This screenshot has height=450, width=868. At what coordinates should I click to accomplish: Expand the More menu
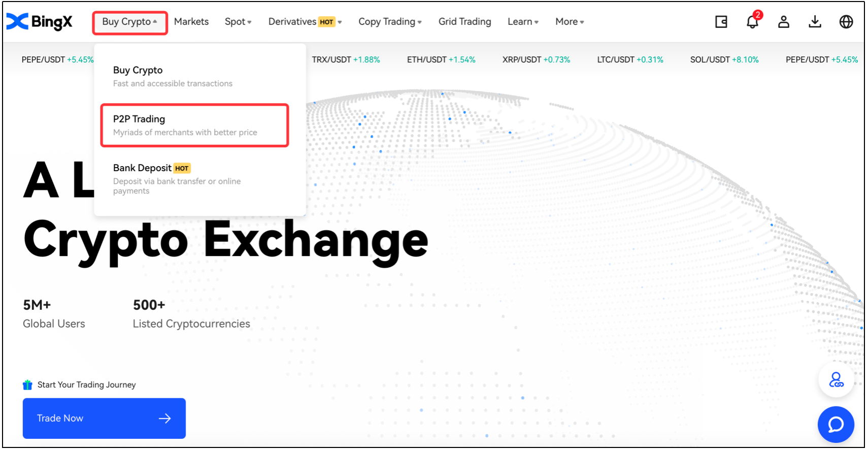[570, 22]
